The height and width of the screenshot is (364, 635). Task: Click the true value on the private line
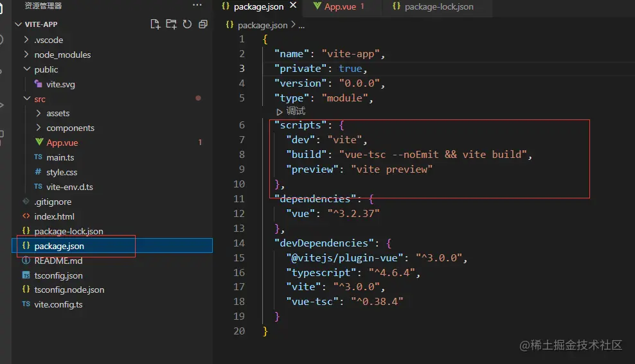350,69
